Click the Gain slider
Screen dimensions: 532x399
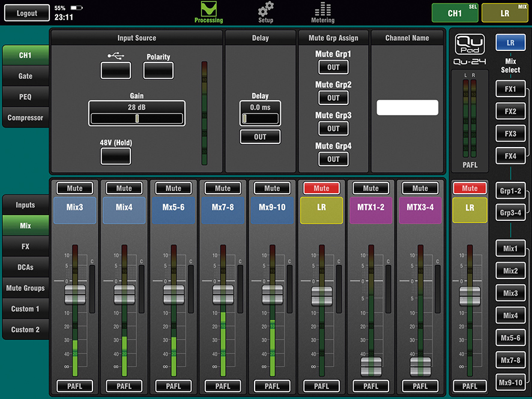click(x=137, y=118)
